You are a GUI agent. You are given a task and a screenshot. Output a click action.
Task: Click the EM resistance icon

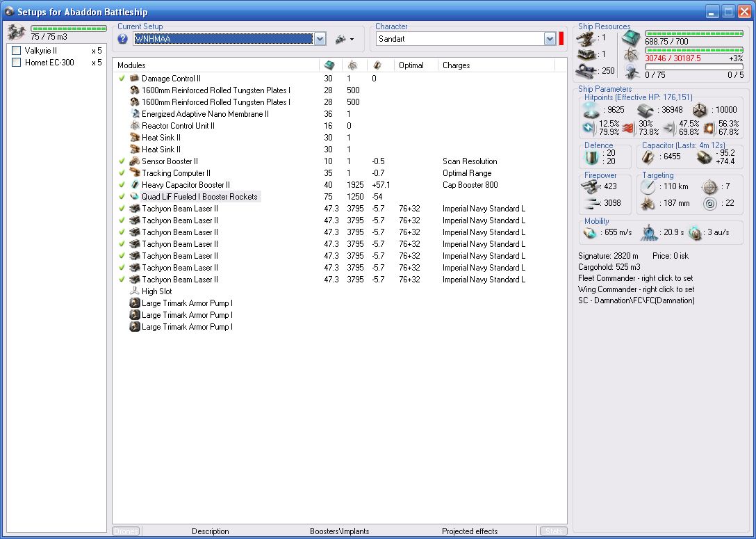point(589,128)
